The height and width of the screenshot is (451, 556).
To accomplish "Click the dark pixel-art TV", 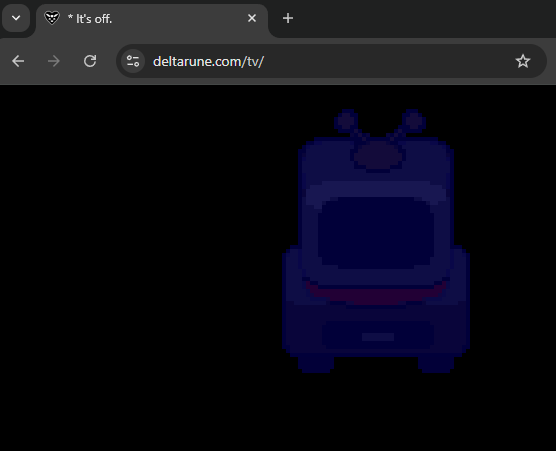I will (x=376, y=241).
